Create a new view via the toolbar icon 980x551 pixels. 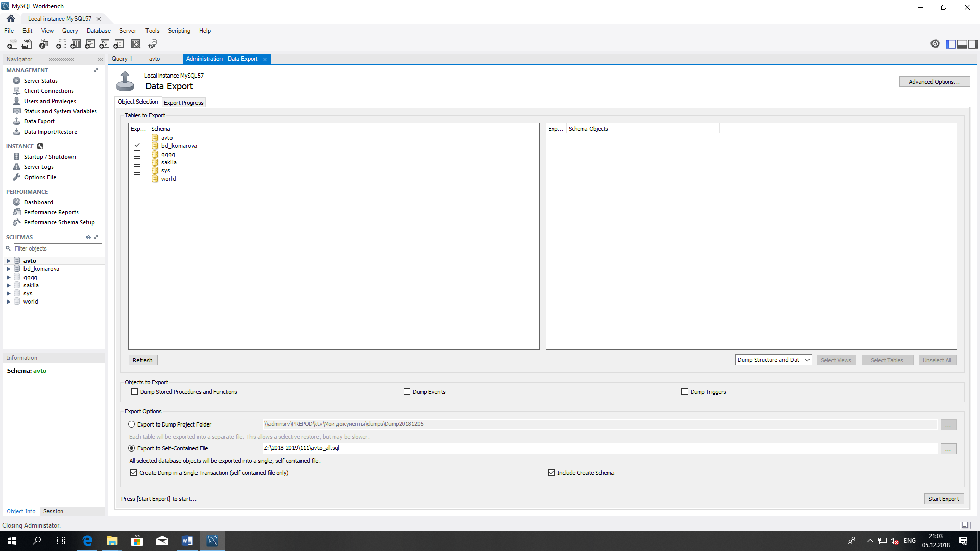point(90,44)
